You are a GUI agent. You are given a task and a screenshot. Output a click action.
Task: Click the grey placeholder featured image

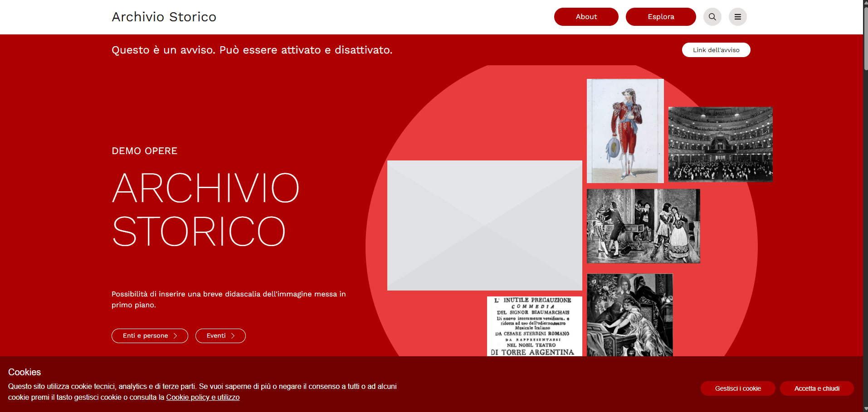[x=484, y=225]
